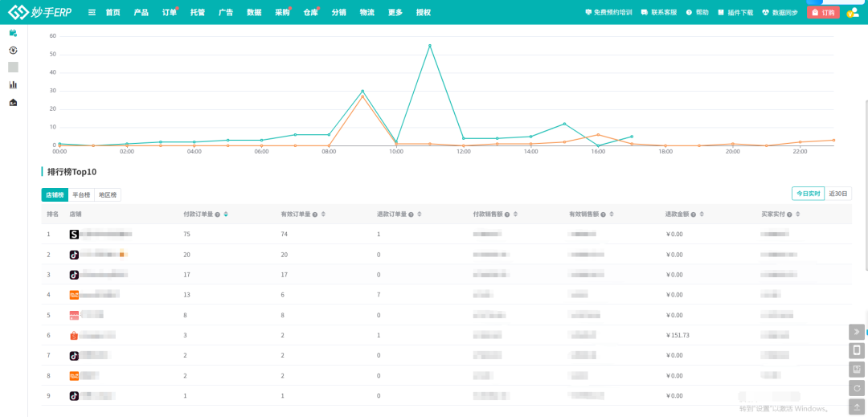Click the red 订购 button
Image resolution: width=868 pixels, height=417 pixels.
[823, 13]
